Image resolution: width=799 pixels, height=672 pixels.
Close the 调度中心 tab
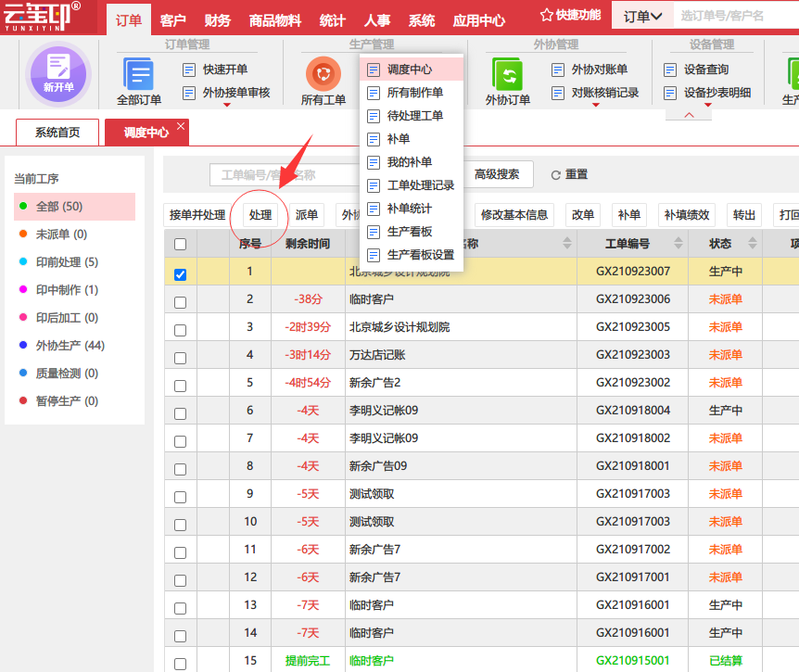(x=181, y=126)
